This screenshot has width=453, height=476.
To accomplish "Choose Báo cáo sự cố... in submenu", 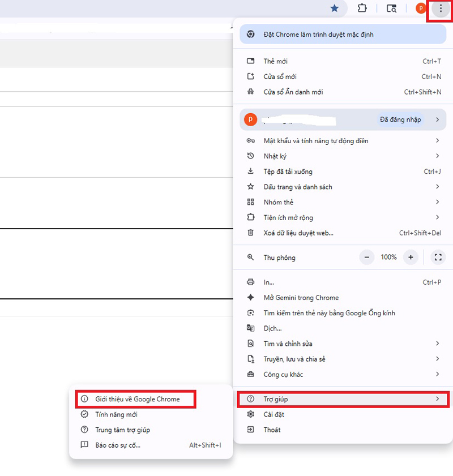I will pos(151,445).
